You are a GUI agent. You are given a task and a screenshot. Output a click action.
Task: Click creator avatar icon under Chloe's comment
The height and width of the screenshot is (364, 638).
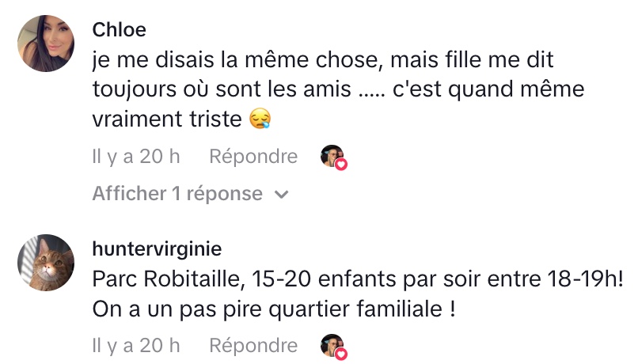click(x=331, y=156)
